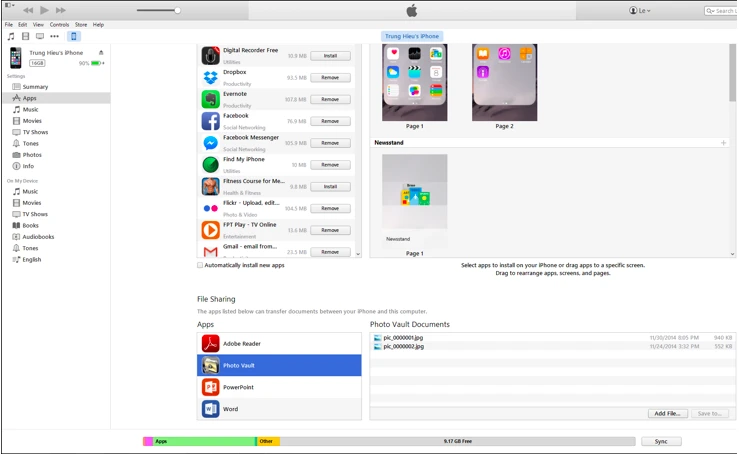
Task: Open the Store menu
Action: [x=79, y=24]
